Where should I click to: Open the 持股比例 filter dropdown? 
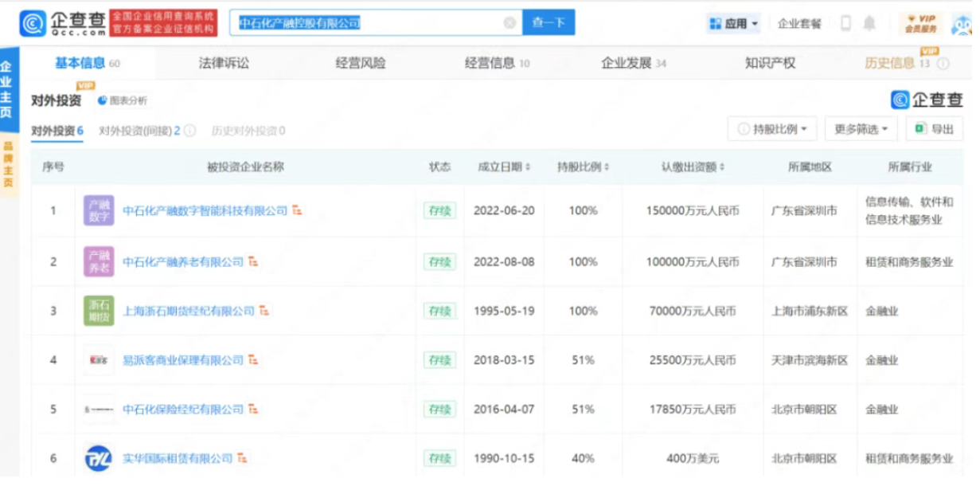click(x=772, y=129)
